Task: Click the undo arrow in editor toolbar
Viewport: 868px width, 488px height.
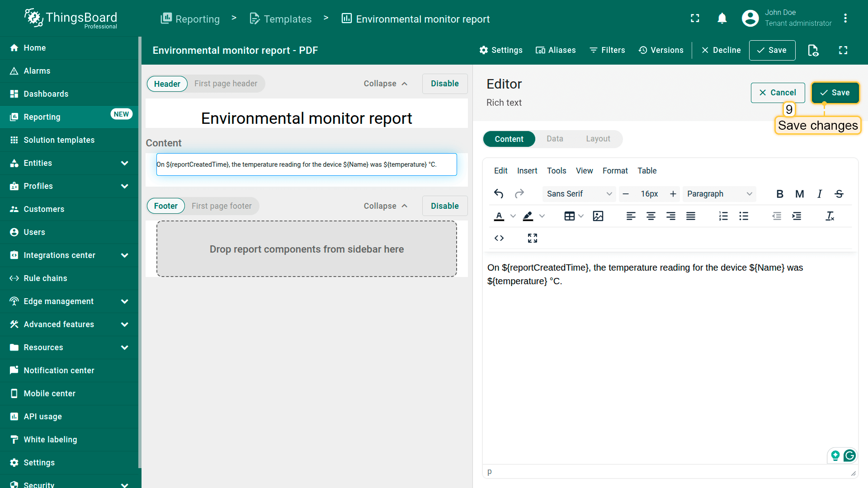Action: coord(499,194)
